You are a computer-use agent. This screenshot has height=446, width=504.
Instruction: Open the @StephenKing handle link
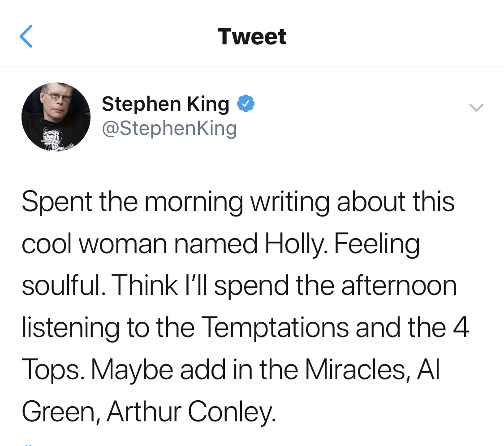click(x=169, y=129)
